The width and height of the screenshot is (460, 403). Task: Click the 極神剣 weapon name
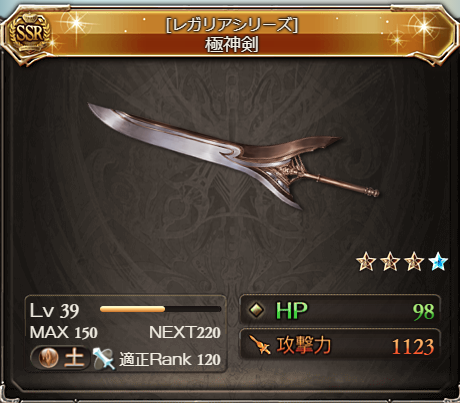(232, 45)
